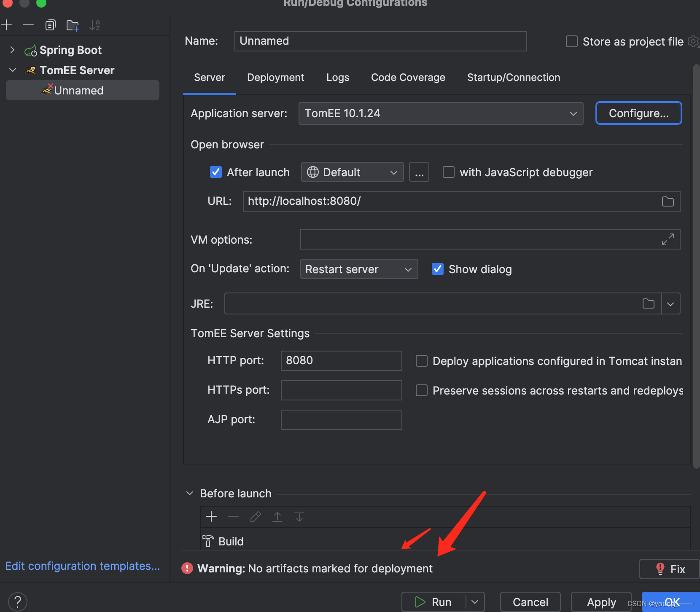Add a new run configuration
700x612 pixels.
6,25
